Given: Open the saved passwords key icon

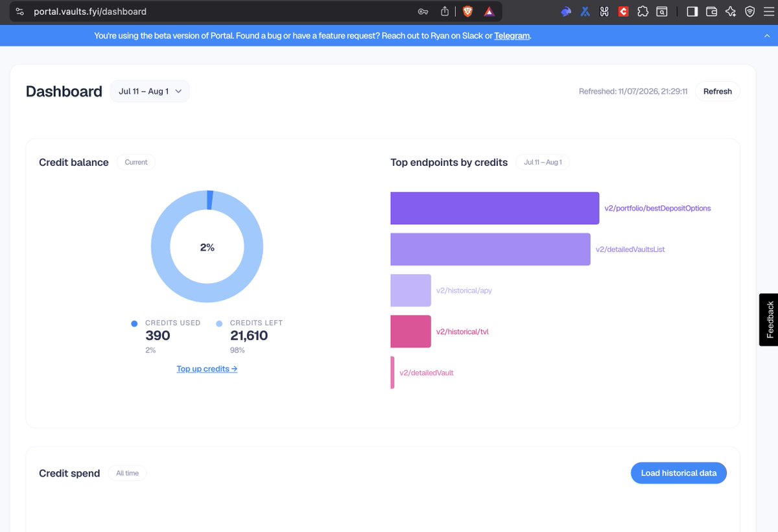Looking at the screenshot, I should [x=423, y=12].
